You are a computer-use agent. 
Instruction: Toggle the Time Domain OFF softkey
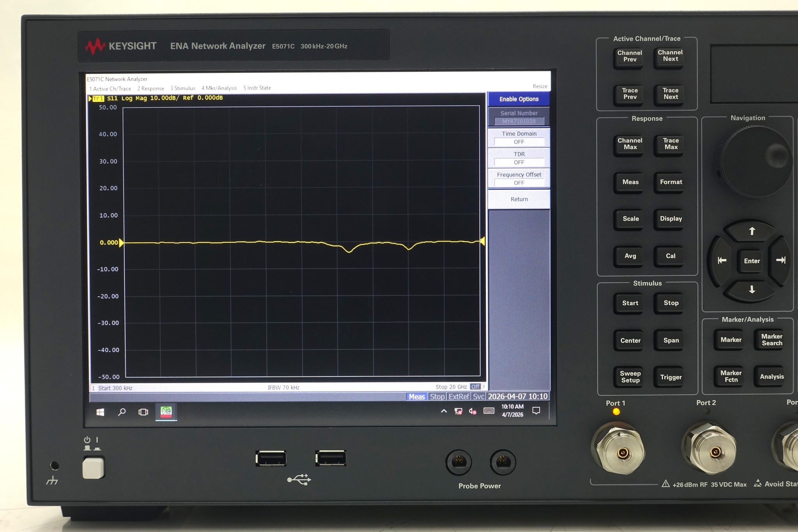[519, 138]
